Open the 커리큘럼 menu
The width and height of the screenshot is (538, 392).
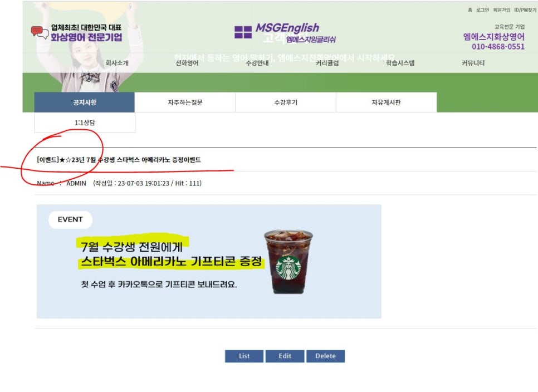click(x=327, y=63)
